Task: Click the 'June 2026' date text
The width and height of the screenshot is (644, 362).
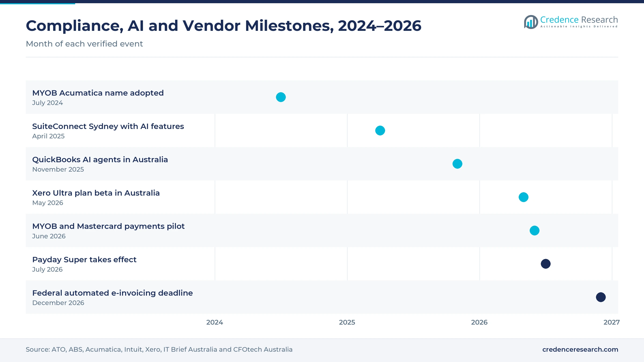Action: coord(49,236)
